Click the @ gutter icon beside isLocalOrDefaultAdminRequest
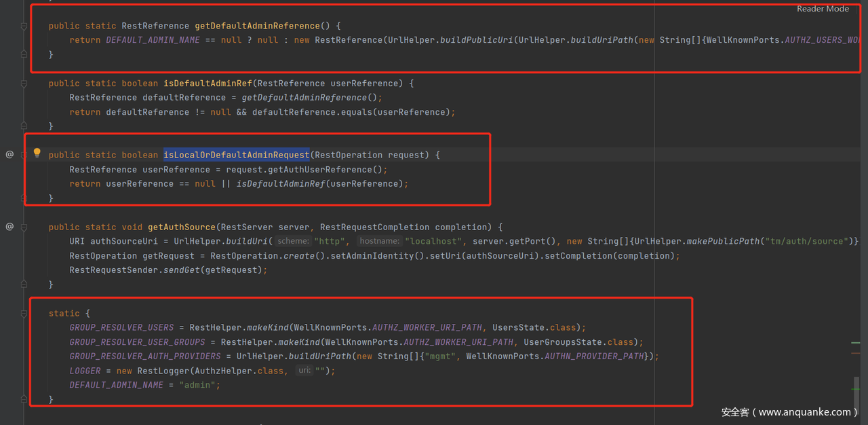This screenshot has height=425, width=868. (9, 155)
